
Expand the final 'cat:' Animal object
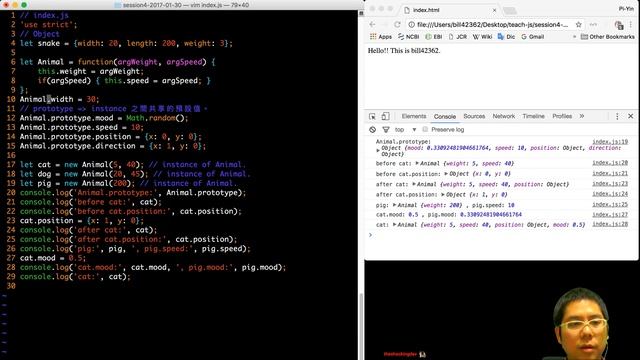tap(394, 224)
